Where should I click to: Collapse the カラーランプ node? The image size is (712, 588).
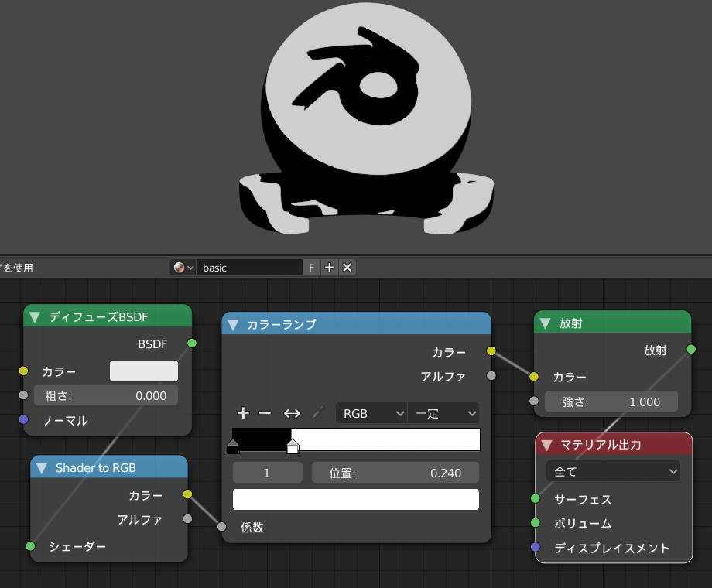coord(233,325)
